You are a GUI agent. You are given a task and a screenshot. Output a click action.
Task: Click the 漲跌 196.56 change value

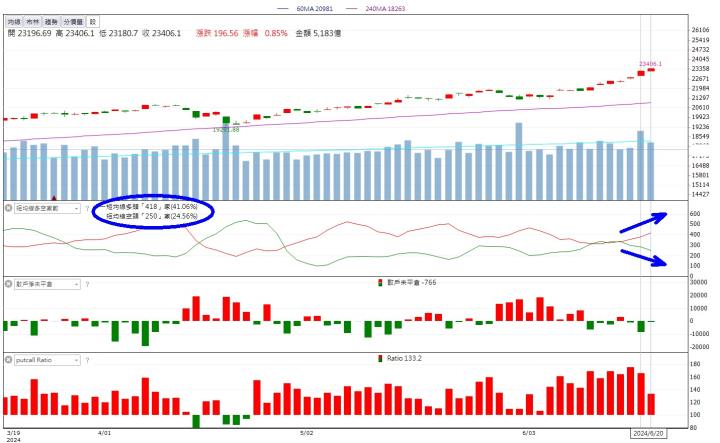pos(217,34)
